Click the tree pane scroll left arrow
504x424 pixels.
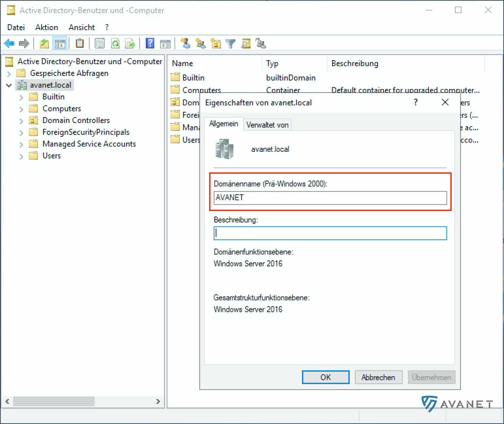pyautogui.click(x=7, y=401)
